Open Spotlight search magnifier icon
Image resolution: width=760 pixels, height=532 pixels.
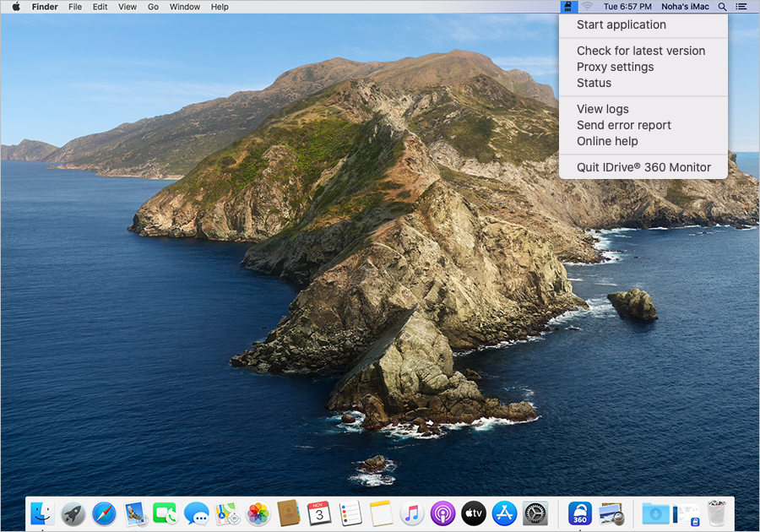(x=722, y=7)
